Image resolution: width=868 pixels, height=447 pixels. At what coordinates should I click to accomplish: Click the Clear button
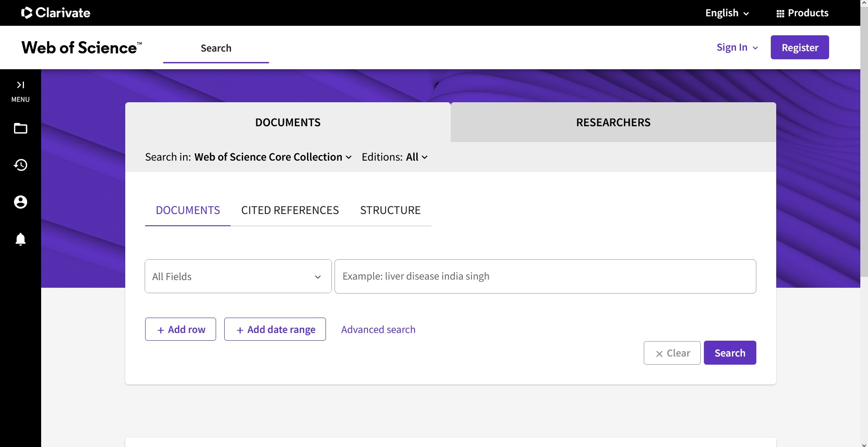(672, 353)
